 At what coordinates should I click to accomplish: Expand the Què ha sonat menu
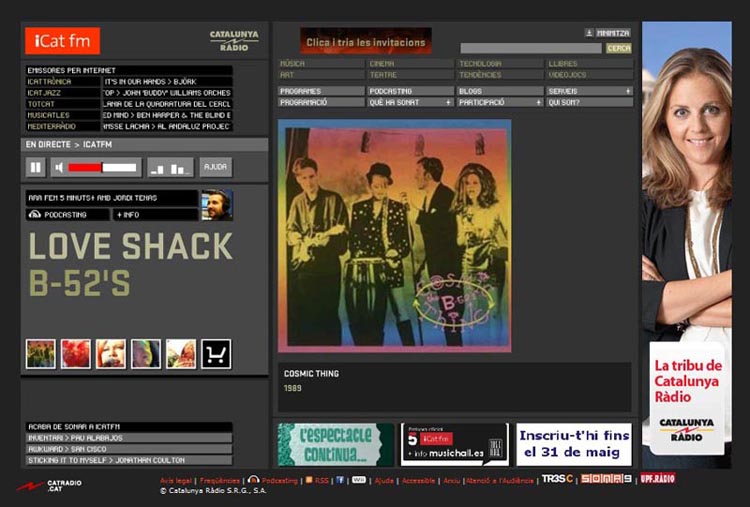coord(410,102)
